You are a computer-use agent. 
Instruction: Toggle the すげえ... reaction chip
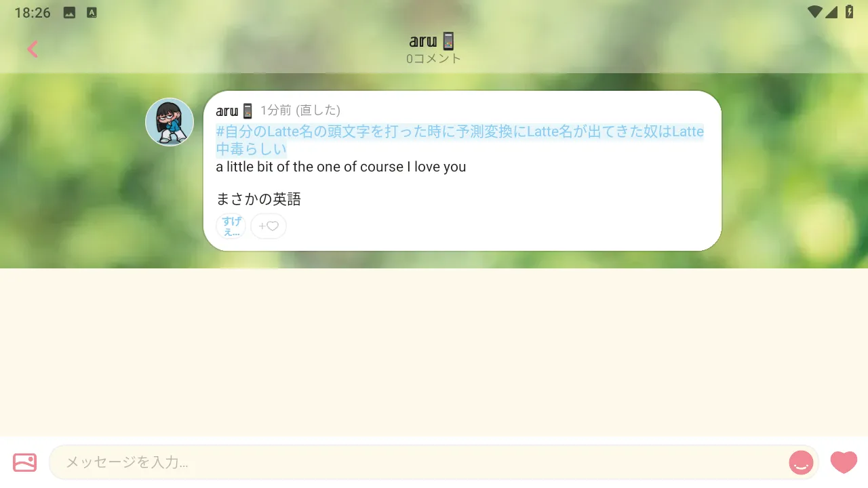(231, 226)
